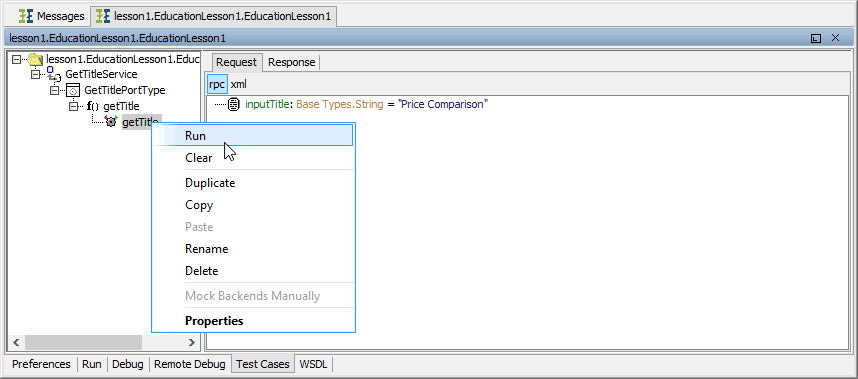
Task: Select the getTitle operation tree item
Action: click(121, 106)
